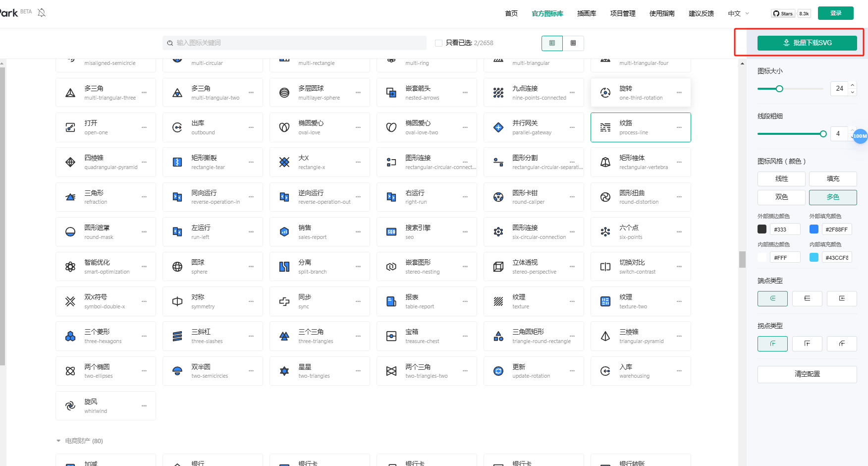Screen dimensions: 868x466
Task: Select the filled (填充) icon style
Action: coord(833,179)
